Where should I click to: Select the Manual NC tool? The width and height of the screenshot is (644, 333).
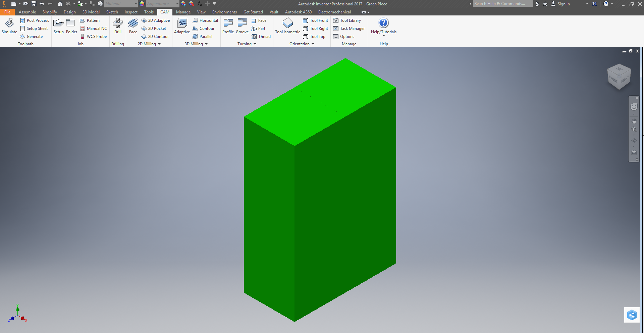point(93,29)
